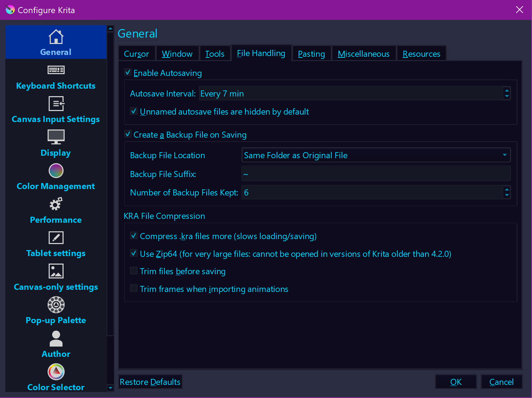This screenshot has height=398, width=532.
Task: Open the Author profile icon
Action: [x=56, y=338]
